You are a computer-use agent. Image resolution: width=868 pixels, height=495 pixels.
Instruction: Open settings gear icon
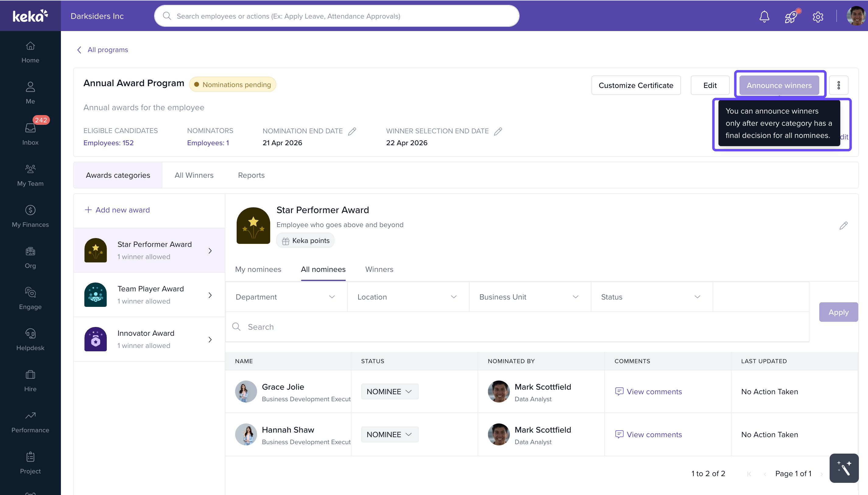818,16
